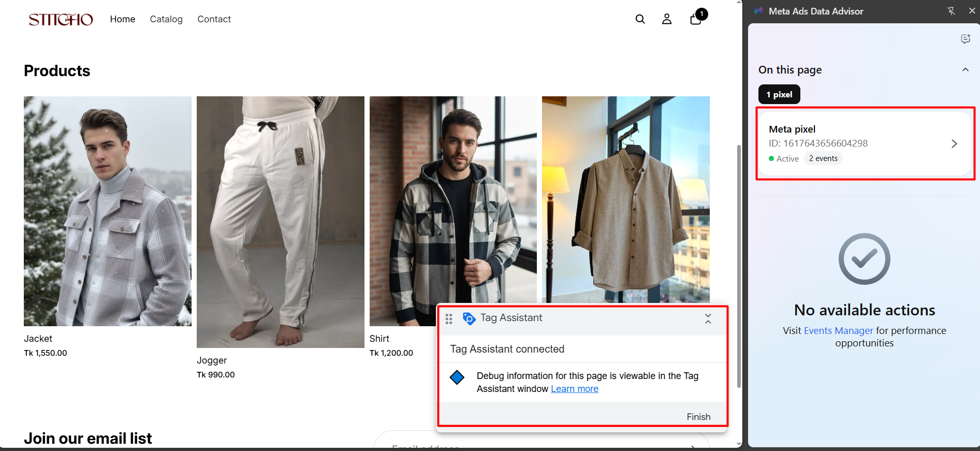980x451 pixels.
Task: Open the shopping cart bag icon
Action: pos(696,19)
